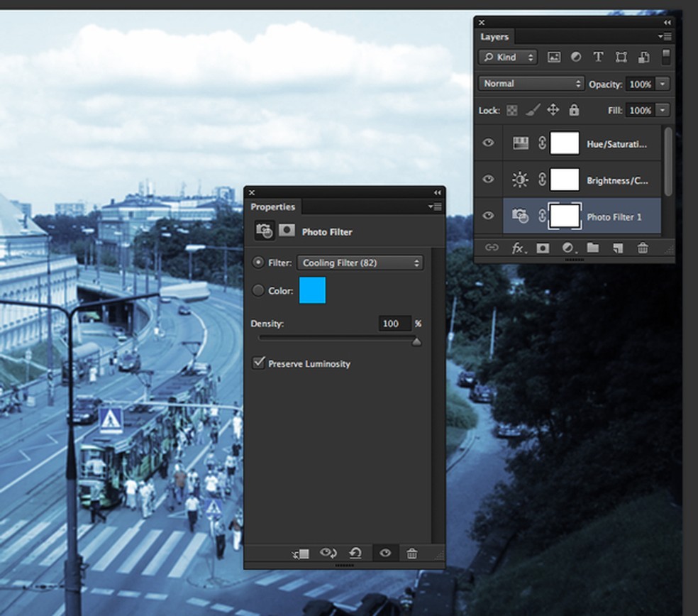Select the Masks icon in Properties panel
The height and width of the screenshot is (616, 698).
(287, 231)
